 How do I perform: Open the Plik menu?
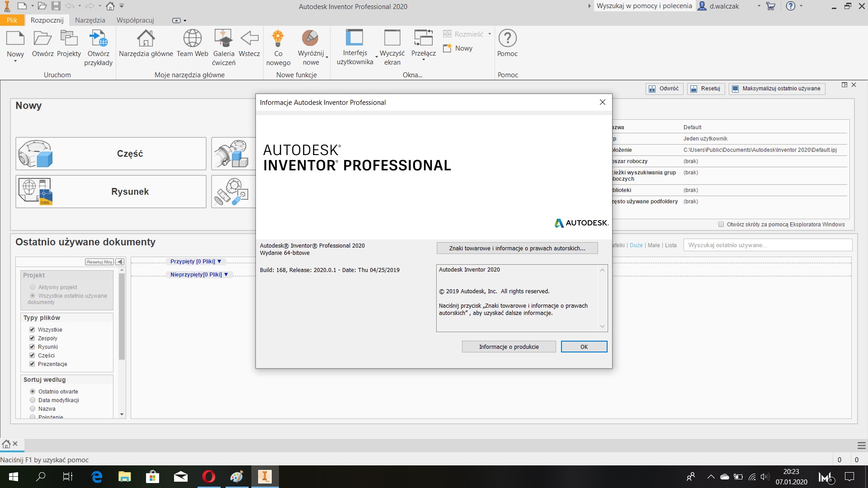click(x=12, y=20)
